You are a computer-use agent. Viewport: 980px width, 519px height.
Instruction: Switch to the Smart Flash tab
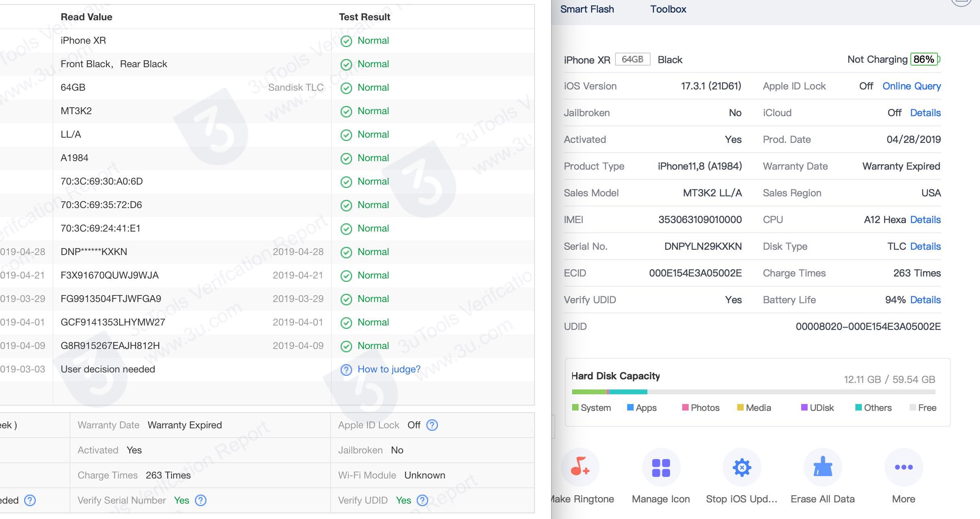pyautogui.click(x=587, y=9)
